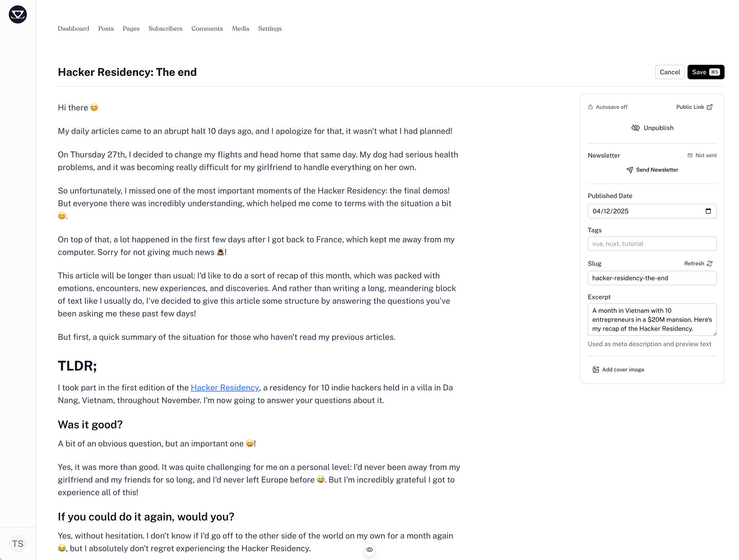The width and height of the screenshot is (739, 560).
Task: Click the app logo in the top-left corner
Action: click(x=18, y=14)
